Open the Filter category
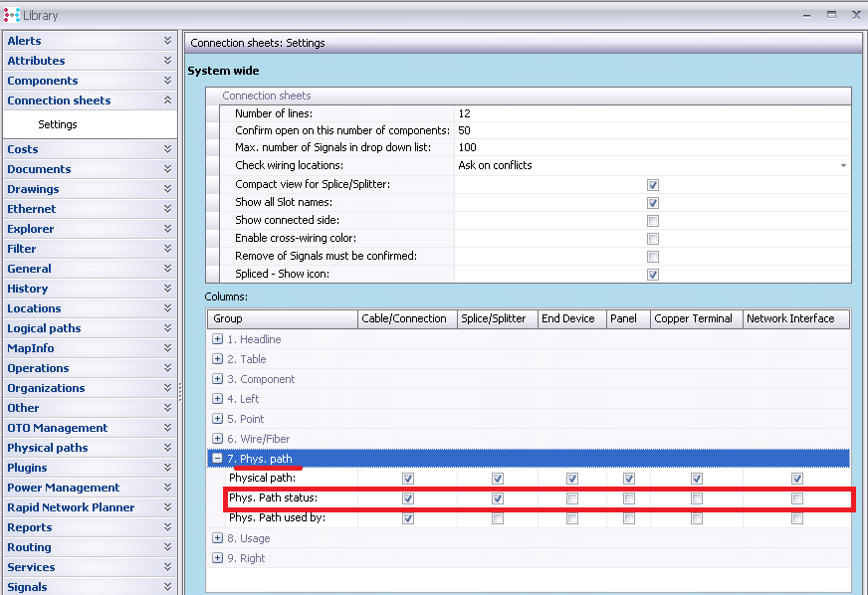The height and width of the screenshot is (595, 868). tap(90, 249)
